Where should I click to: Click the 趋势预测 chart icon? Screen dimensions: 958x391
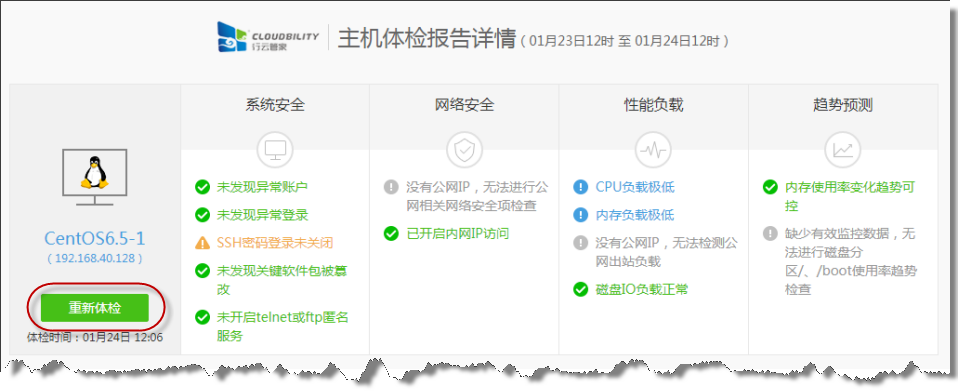pos(843,149)
